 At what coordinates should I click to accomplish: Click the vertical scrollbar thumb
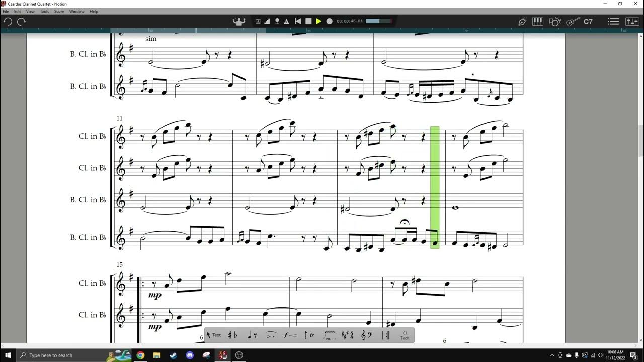[x=641, y=141]
